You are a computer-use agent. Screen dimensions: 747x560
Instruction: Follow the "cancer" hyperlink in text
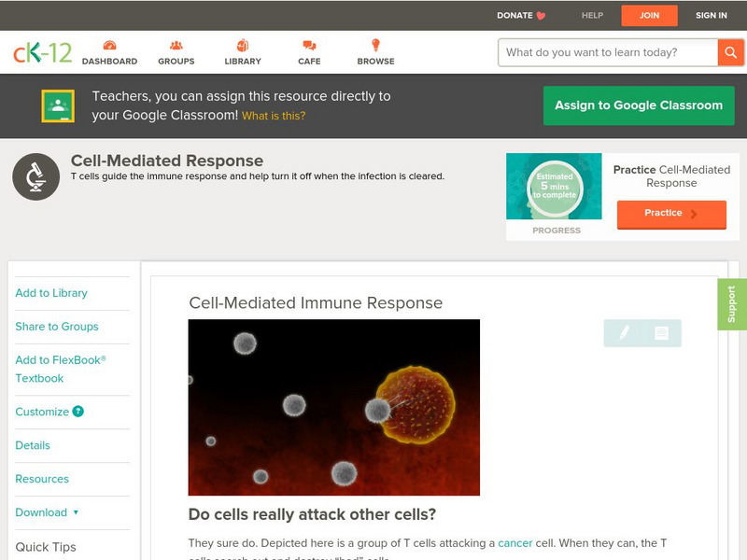(x=515, y=542)
